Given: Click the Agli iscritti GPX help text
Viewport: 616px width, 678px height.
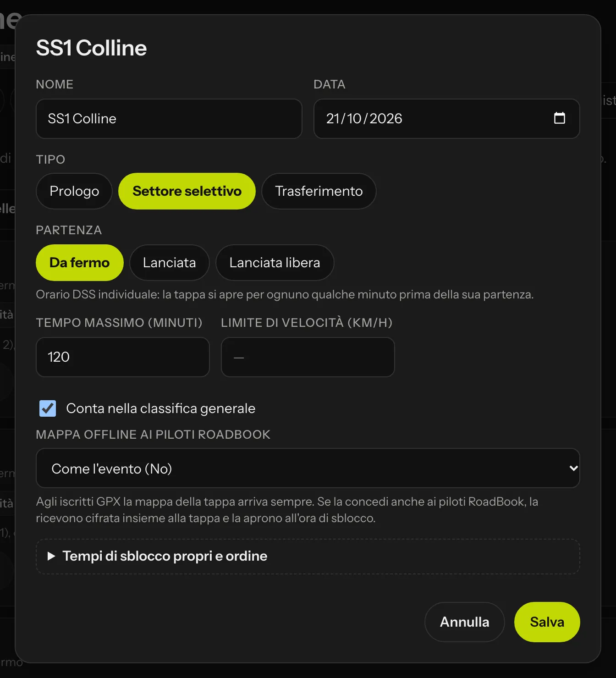Looking at the screenshot, I should pyautogui.click(x=287, y=510).
